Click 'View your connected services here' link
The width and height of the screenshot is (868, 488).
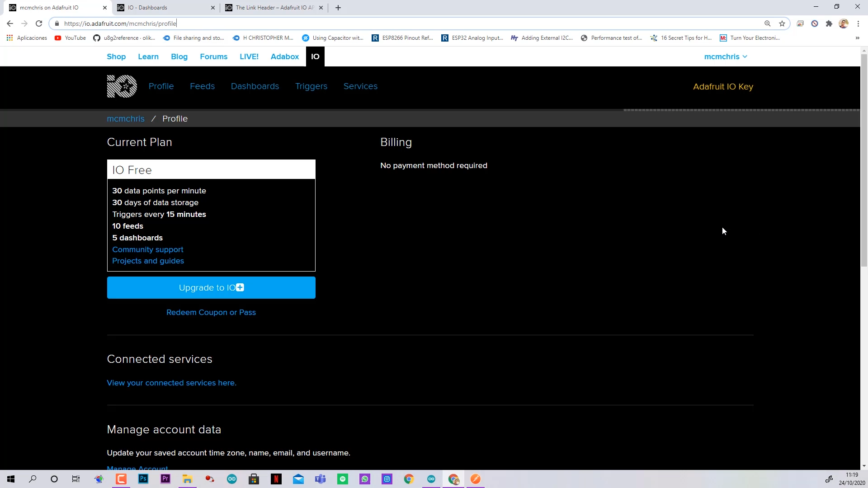(x=172, y=383)
